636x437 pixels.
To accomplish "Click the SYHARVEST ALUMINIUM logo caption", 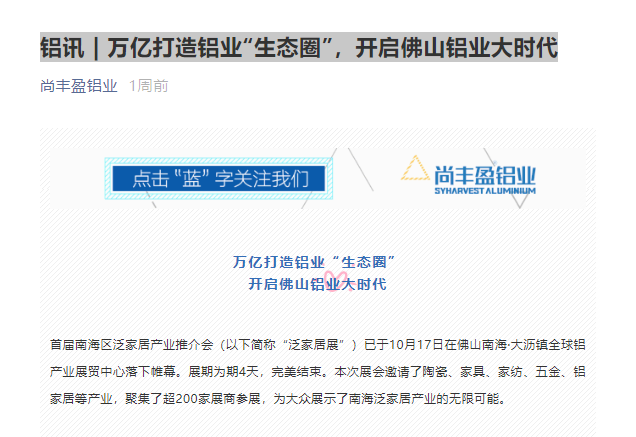I will tap(485, 191).
